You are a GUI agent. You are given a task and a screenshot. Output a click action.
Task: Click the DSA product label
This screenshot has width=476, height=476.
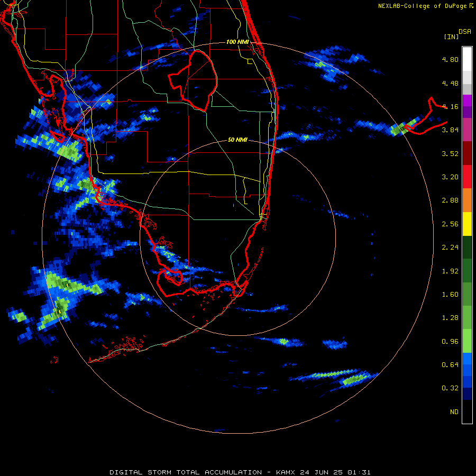pos(465,32)
